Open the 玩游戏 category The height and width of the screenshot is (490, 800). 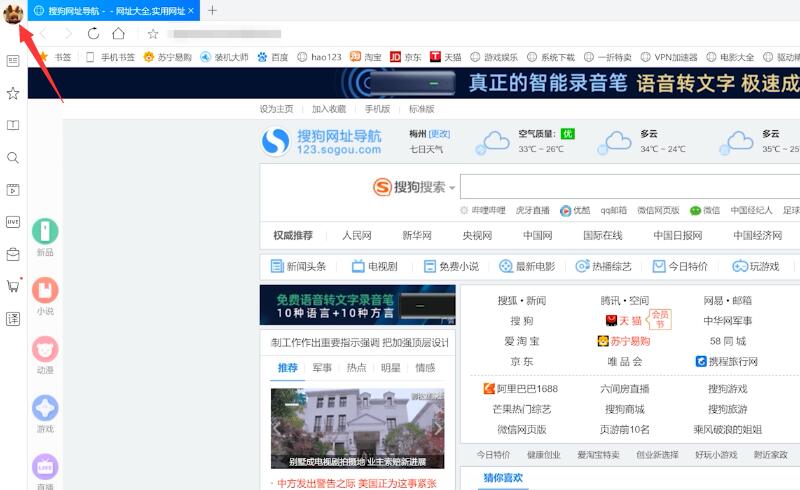[756, 266]
